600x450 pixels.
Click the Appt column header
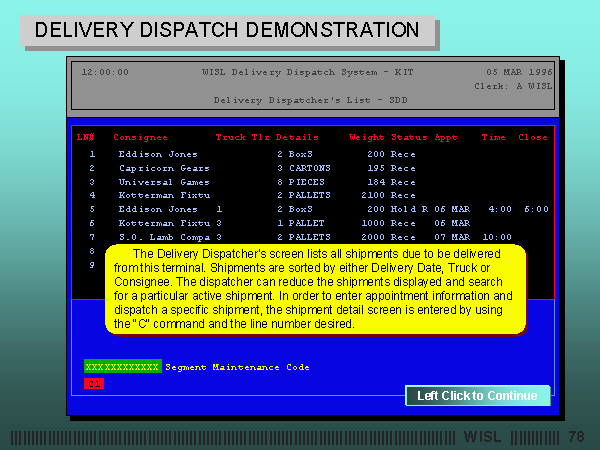446,137
